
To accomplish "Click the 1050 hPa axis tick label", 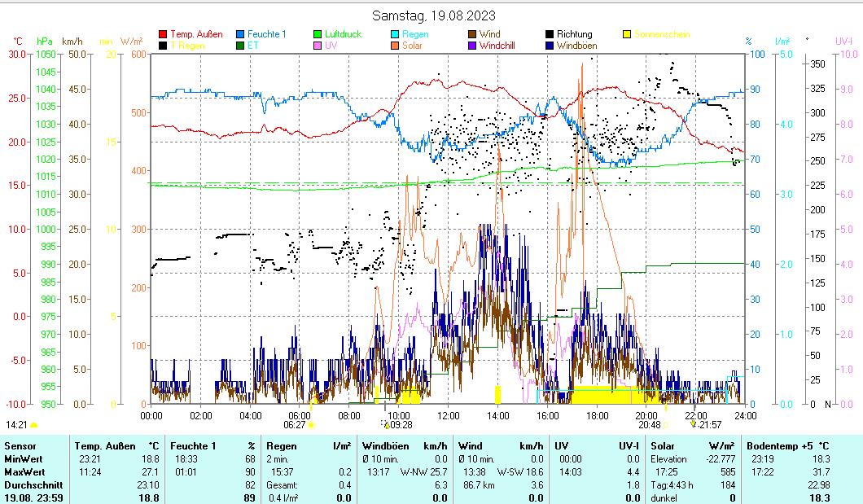I will (x=46, y=55).
